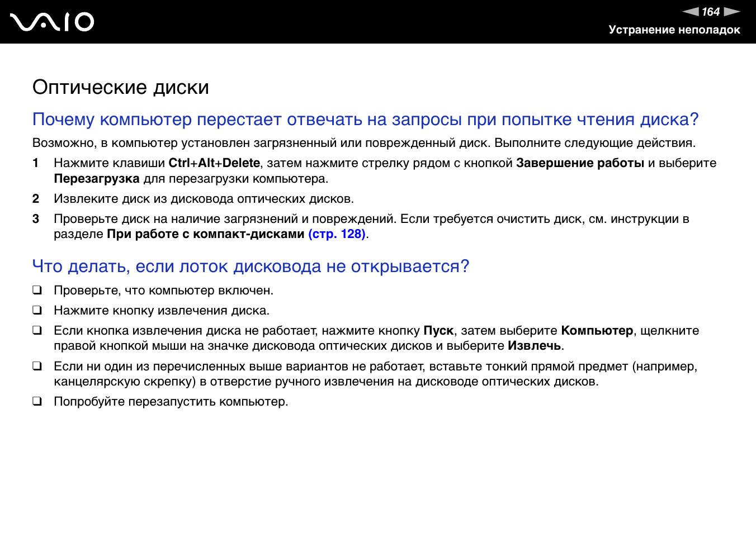The height and width of the screenshot is (533, 756).
Task: Tick the bullet box for "Если ни один из"
Action: click(x=37, y=366)
